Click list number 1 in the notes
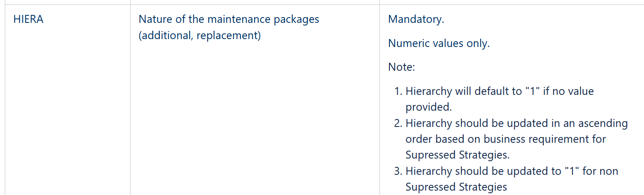644x195 pixels. point(398,91)
